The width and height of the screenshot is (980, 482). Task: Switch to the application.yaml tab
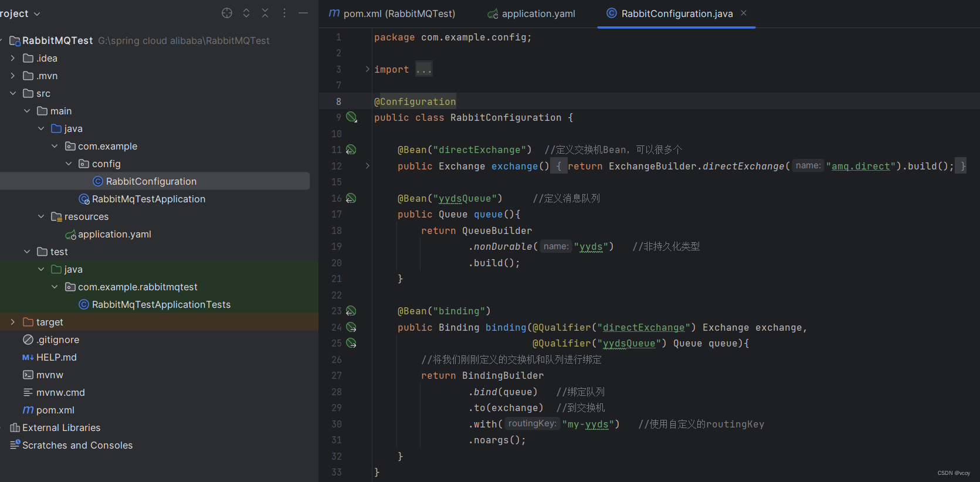[x=531, y=13]
